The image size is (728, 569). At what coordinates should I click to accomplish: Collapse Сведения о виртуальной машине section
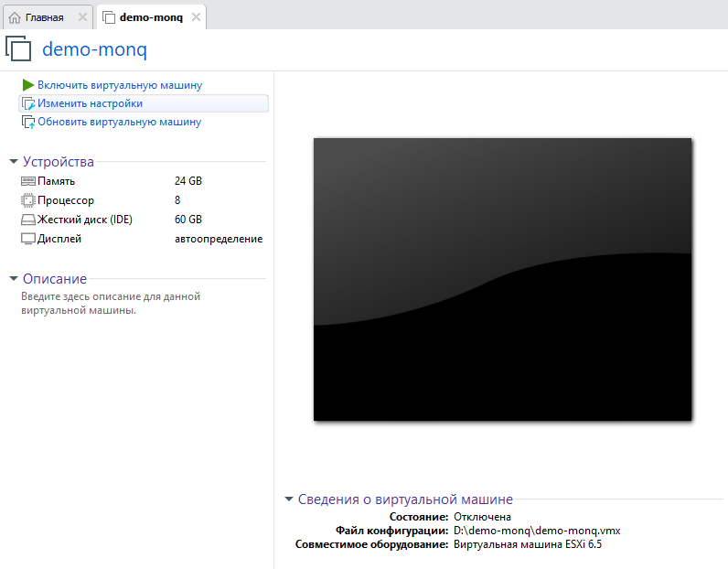click(x=289, y=499)
